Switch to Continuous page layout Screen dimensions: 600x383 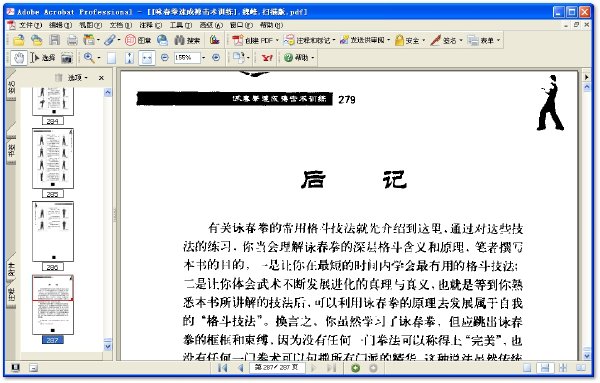point(545,368)
